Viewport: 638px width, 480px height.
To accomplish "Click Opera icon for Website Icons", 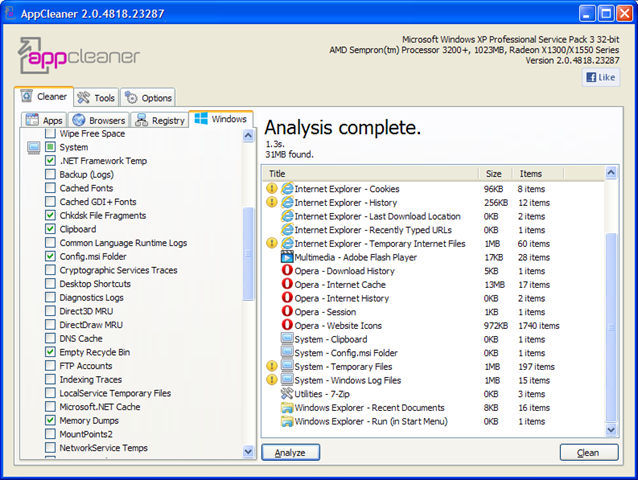I will tap(287, 325).
